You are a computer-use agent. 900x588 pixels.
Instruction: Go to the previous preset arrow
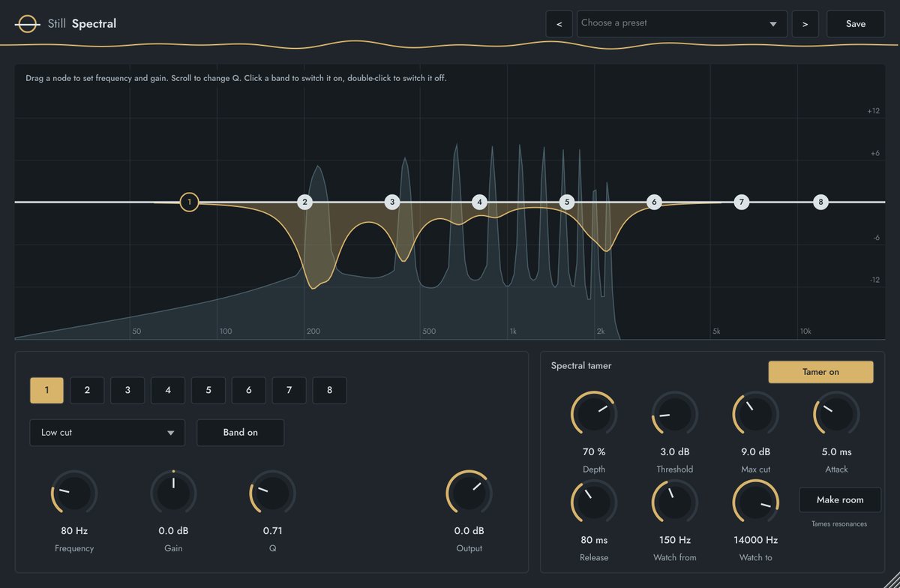pyautogui.click(x=559, y=24)
